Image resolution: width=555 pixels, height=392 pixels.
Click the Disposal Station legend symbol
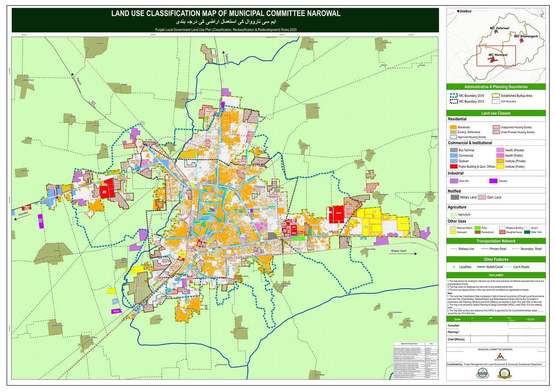[452, 228]
